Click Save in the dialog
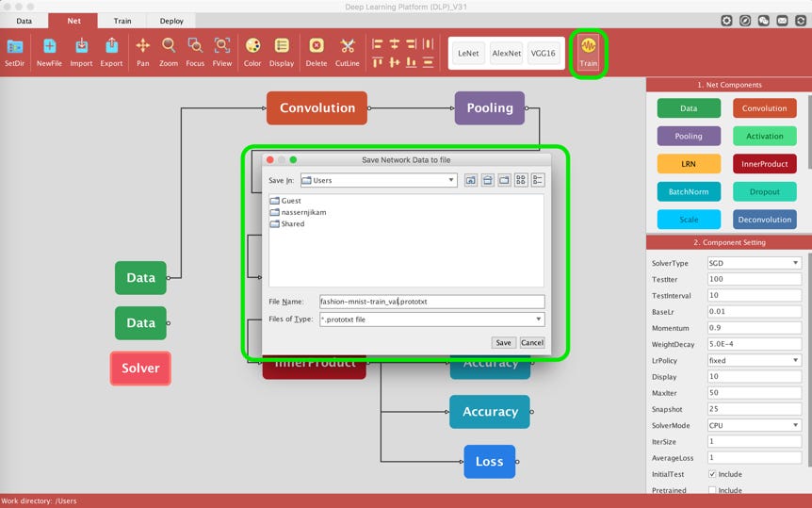The height and width of the screenshot is (508, 812). point(503,343)
